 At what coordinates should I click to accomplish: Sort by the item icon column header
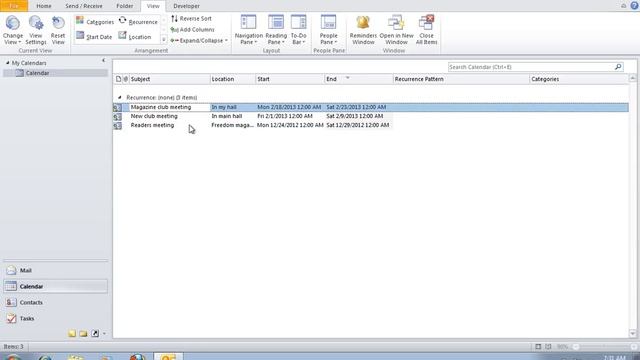coord(118,79)
